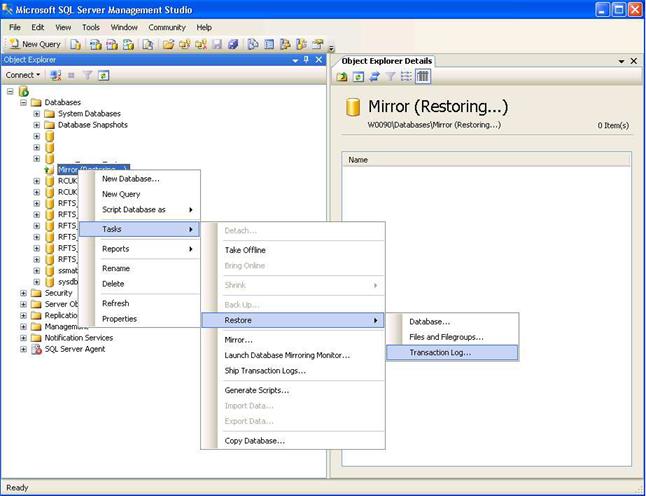Image resolution: width=646 pixels, height=496 pixels.
Task: Click the Up folder icon in Details toolbar
Action: tap(342, 76)
